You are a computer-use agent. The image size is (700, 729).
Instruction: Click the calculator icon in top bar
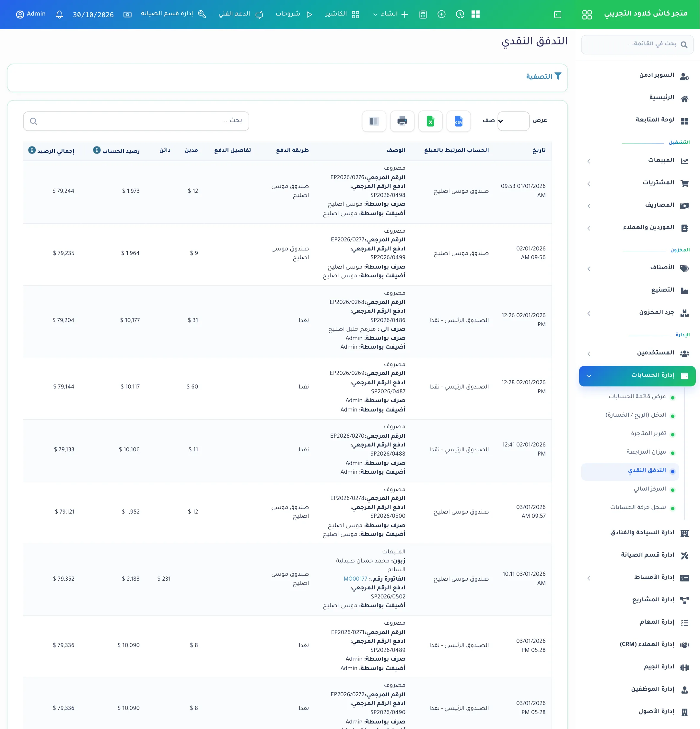coord(423,15)
